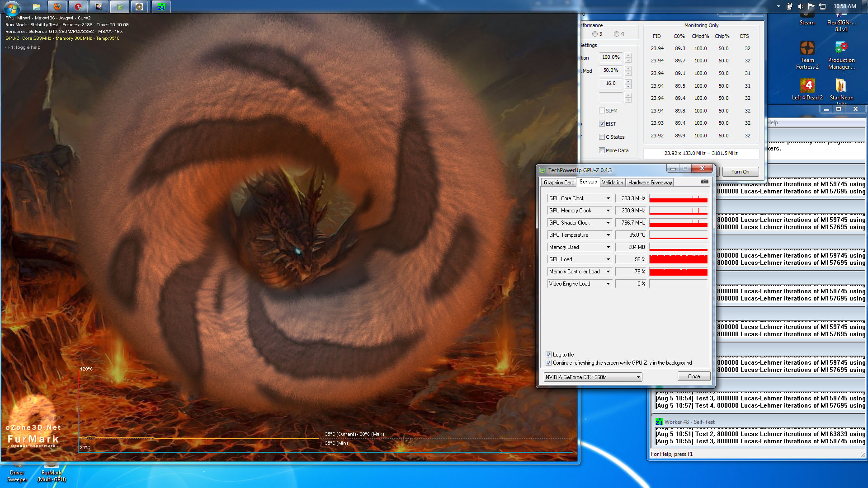This screenshot has height=488, width=868.
Task: Enable the C States checkbox
Action: [602, 137]
